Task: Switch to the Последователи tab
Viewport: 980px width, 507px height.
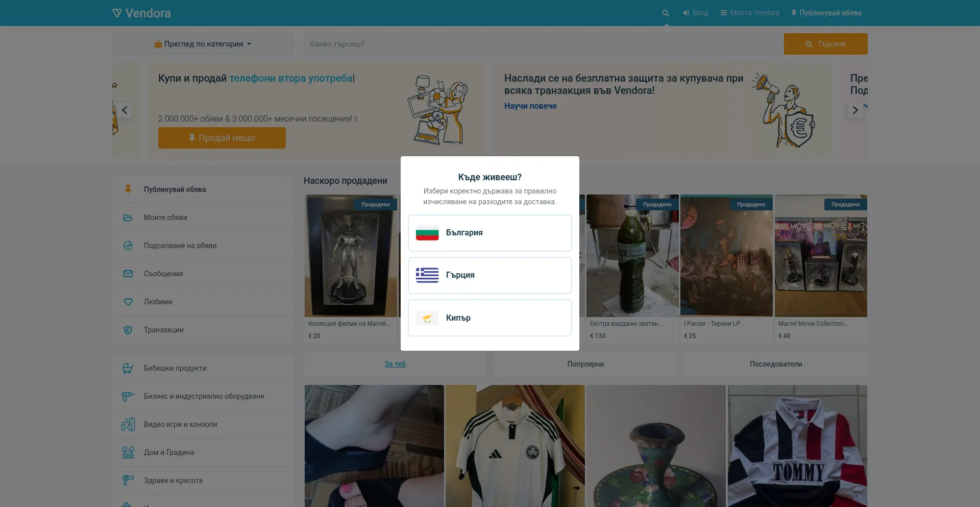Action: tap(776, 364)
